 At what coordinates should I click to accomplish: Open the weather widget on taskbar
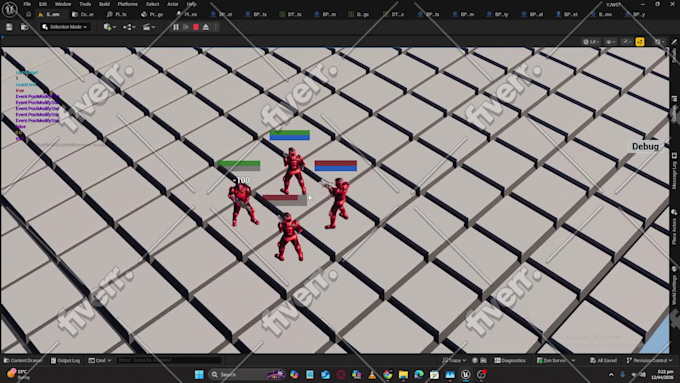pos(17,374)
